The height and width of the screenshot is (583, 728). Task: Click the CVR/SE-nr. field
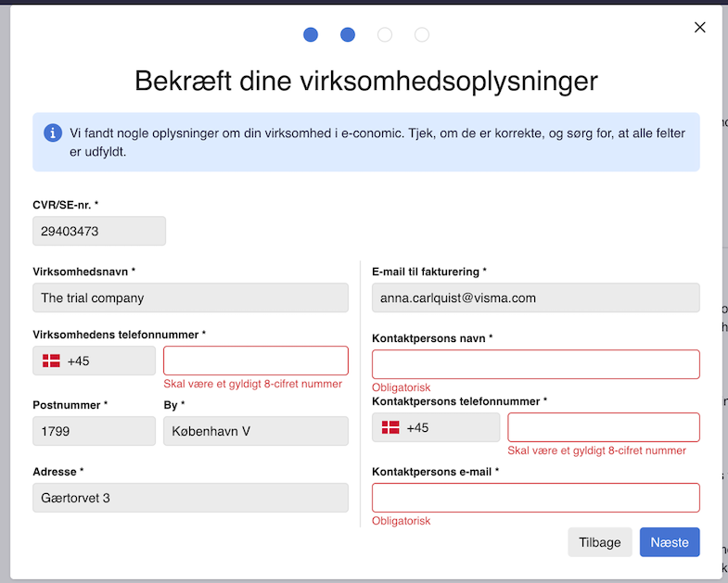(99, 231)
